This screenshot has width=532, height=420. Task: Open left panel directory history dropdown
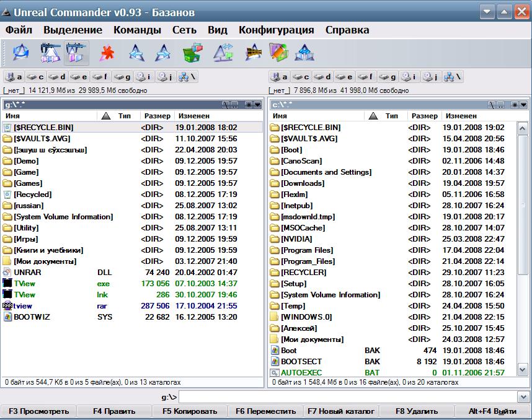[257, 105]
